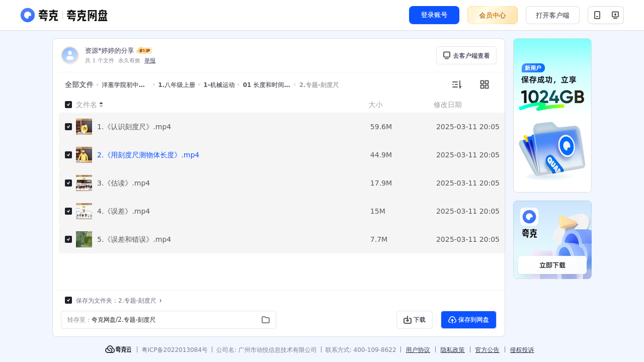
Task: Uncheck the 1.《认识刻度尺》.mp4 checkbox
Action: [x=68, y=127]
